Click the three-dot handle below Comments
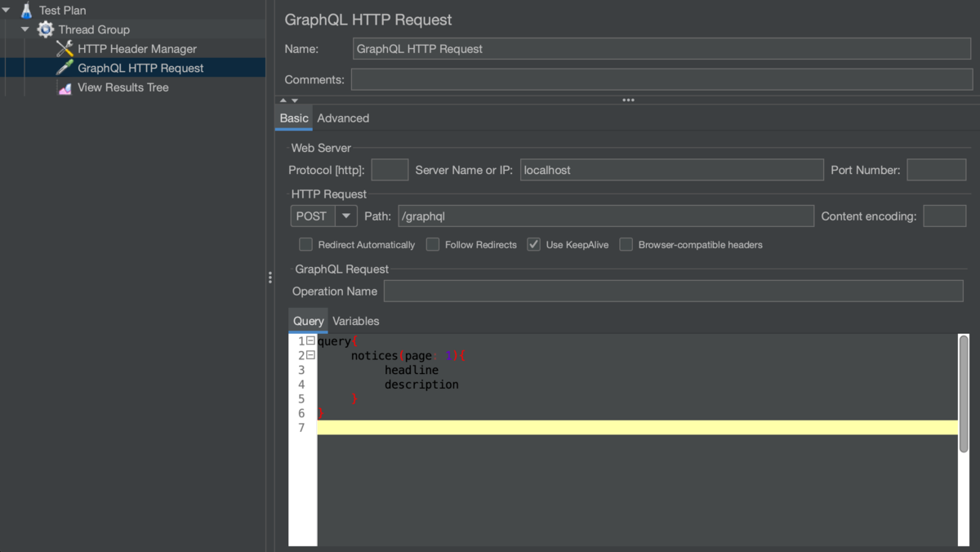The width and height of the screenshot is (980, 552). click(x=628, y=100)
